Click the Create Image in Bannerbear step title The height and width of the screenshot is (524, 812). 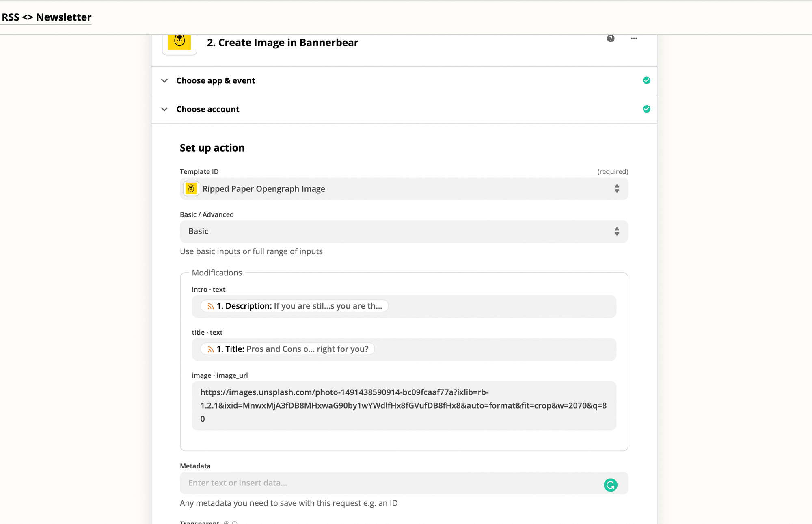(283, 43)
